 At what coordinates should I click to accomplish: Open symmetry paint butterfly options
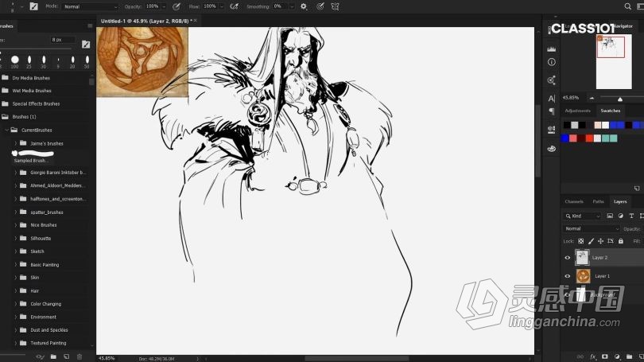[x=336, y=6]
